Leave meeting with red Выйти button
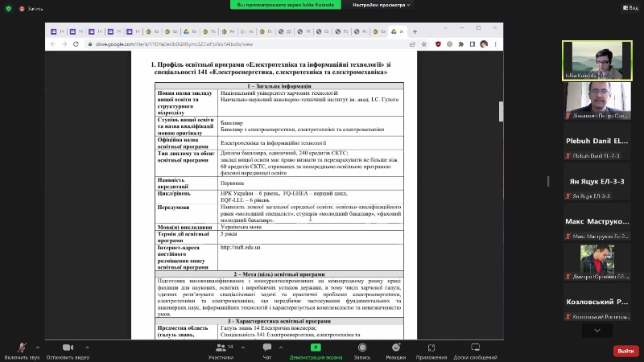Screen dimensions: 644x362 pyautogui.click(x=625, y=351)
